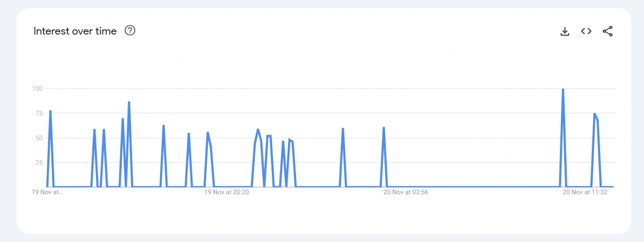Select the spike peaking near 87

[129, 103]
